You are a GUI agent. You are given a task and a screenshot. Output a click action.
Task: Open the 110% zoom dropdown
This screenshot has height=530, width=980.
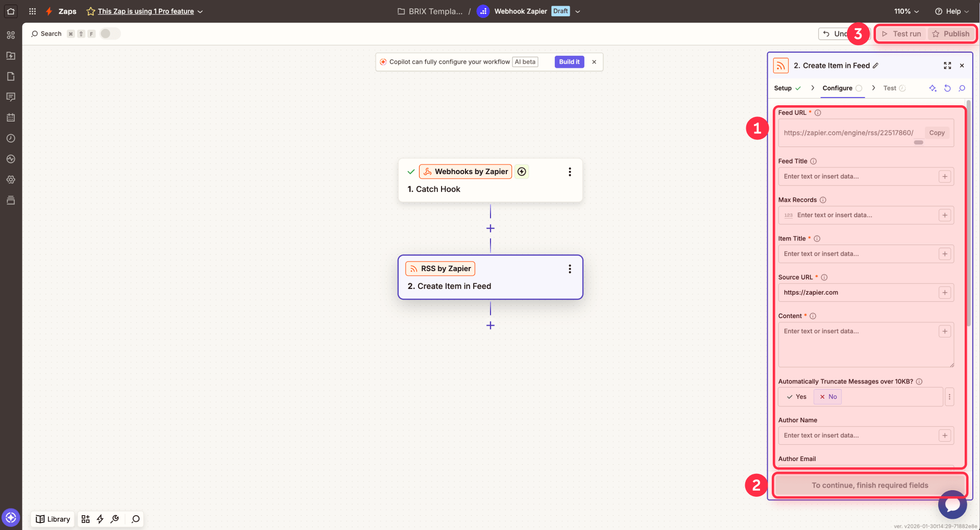click(x=906, y=11)
